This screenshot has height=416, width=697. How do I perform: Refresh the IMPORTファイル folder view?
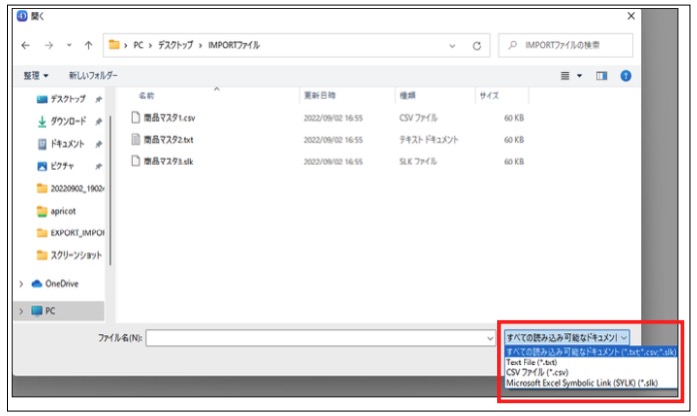(477, 46)
